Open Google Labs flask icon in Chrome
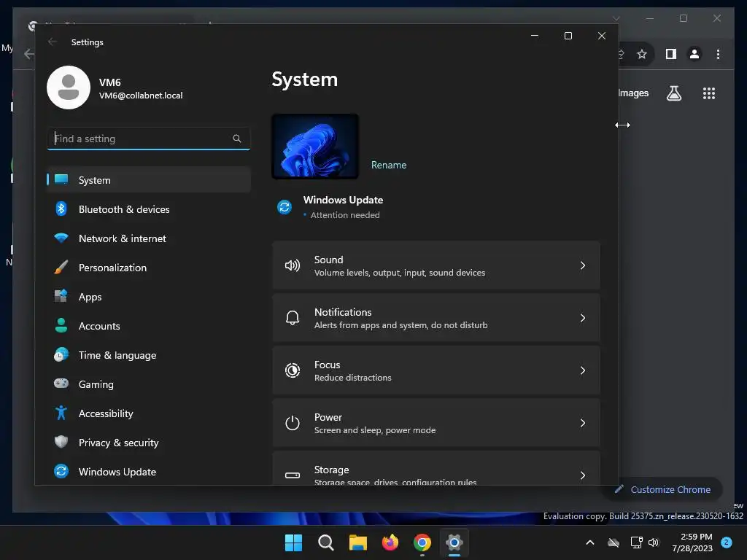 [673, 93]
